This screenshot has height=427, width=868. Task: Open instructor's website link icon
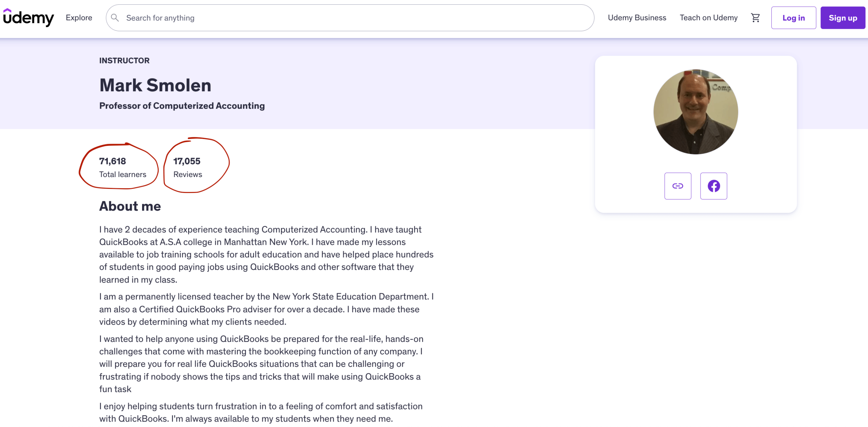(677, 186)
